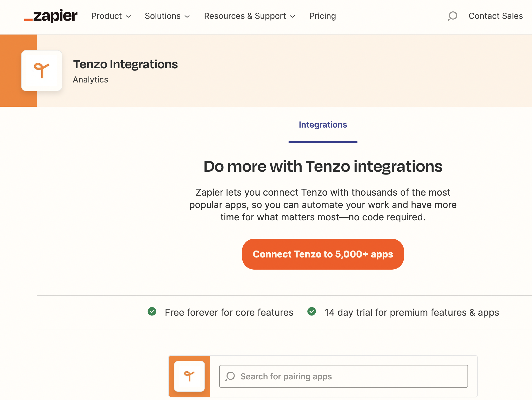
Task: Click the Analytics category label
Action: click(x=91, y=80)
